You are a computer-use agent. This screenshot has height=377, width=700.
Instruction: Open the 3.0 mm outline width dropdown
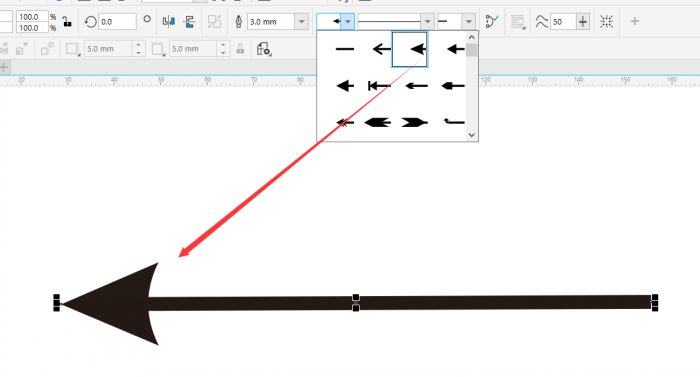pos(302,21)
